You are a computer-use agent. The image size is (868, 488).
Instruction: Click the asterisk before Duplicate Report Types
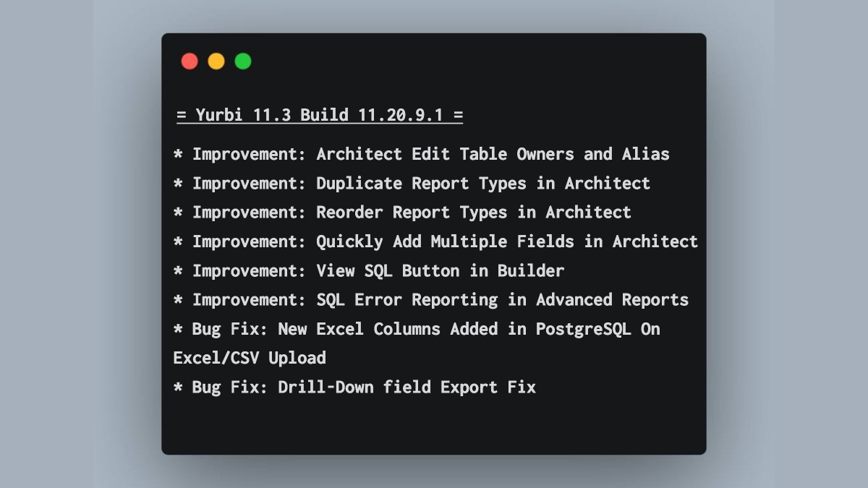pyautogui.click(x=178, y=184)
